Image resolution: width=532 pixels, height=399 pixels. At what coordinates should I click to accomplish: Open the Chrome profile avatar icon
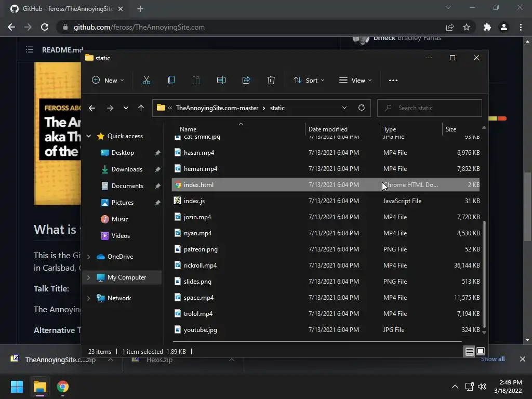click(x=504, y=27)
